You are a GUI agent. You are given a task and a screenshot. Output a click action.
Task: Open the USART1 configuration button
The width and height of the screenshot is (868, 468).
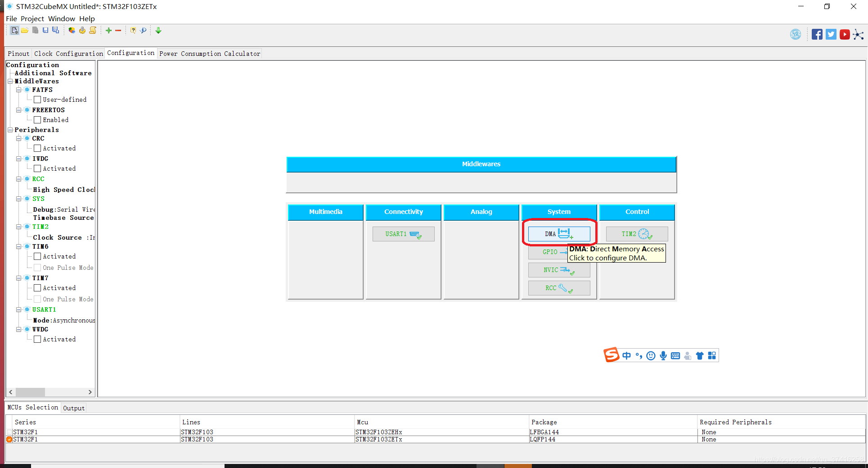coord(403,234)
